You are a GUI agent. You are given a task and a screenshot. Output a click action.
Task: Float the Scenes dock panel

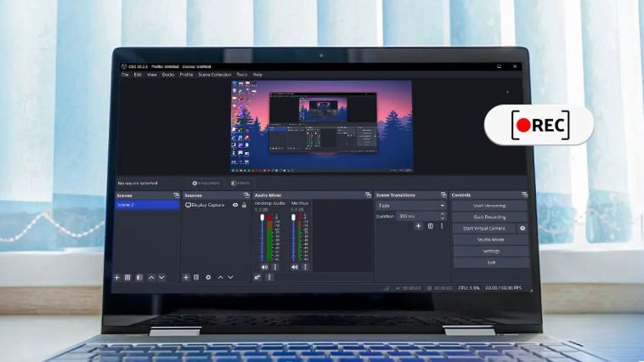[x=177, y=195]
